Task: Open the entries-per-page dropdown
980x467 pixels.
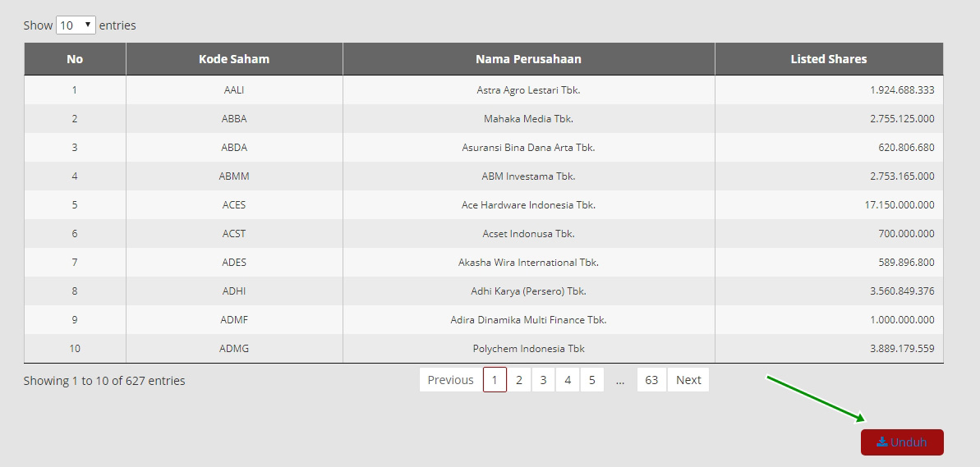Action: pyautogui.click(x=76, y=25)
